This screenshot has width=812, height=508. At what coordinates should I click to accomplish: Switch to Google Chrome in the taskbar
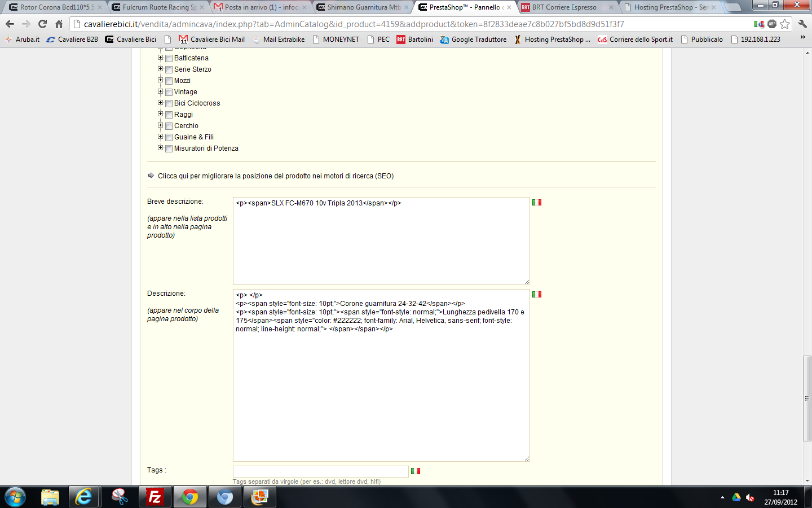click(189, 497)
